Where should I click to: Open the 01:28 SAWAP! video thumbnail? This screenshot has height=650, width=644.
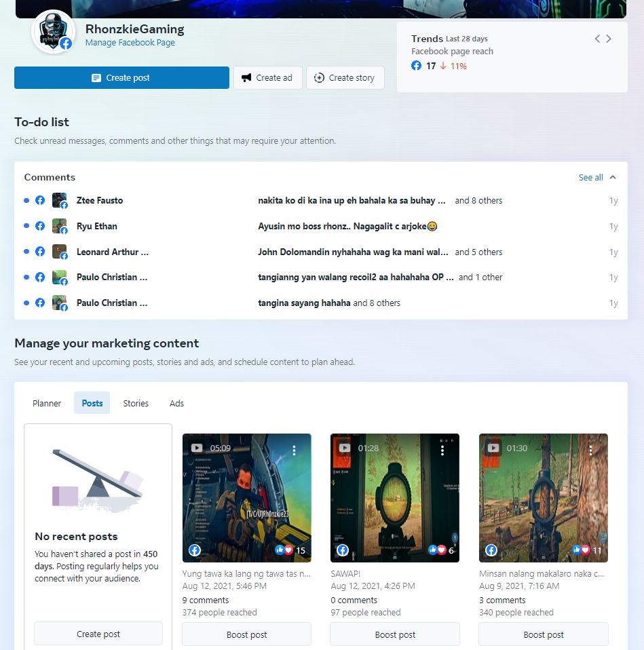click(395, 498)
